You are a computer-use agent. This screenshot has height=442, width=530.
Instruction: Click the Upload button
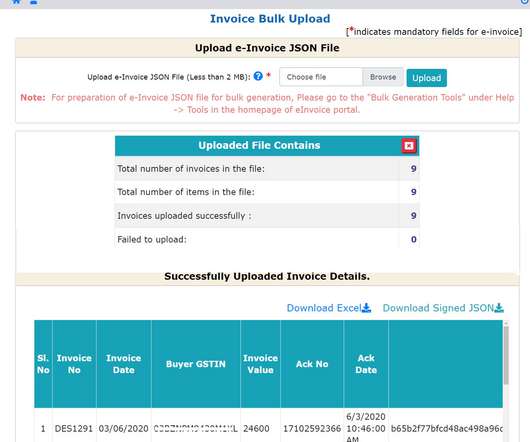point(427,78)
